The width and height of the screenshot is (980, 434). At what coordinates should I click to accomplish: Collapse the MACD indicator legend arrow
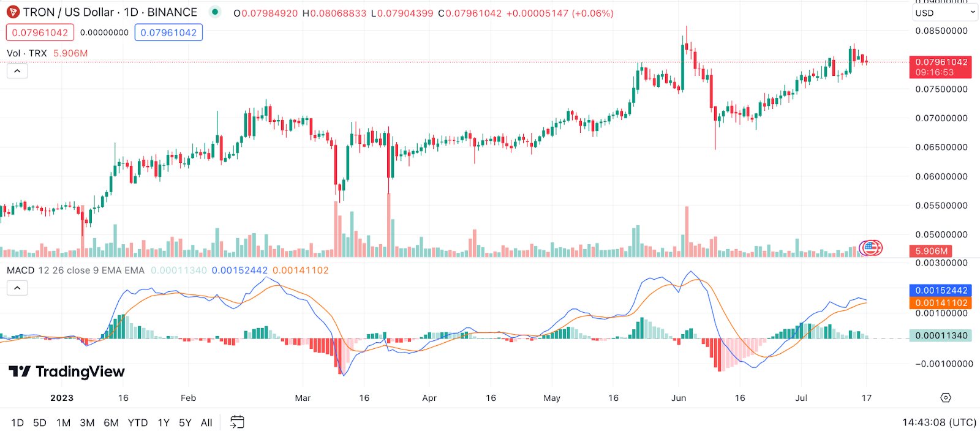[17, 288]
